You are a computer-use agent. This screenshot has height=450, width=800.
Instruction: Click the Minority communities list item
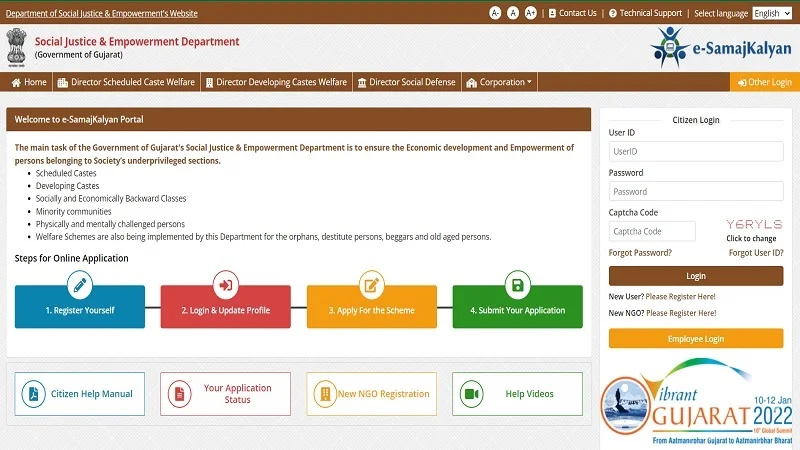[x=73, y=211]
